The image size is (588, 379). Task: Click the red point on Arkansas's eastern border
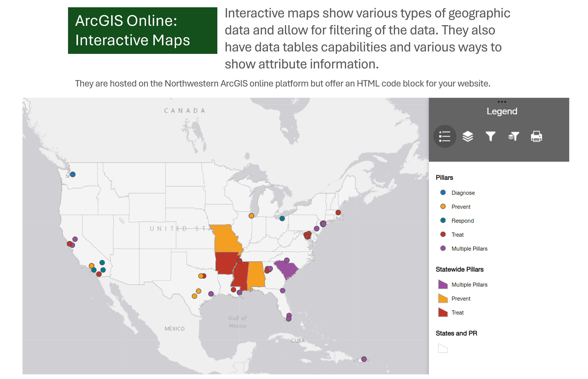(x=239, y=260)
